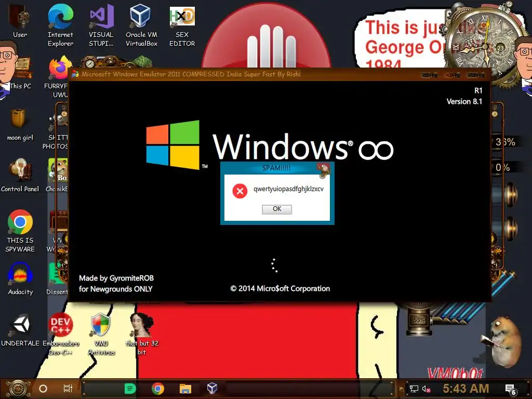
Task: Open network status tray icon
Action: pyautogui.click(x=414, y=389)
